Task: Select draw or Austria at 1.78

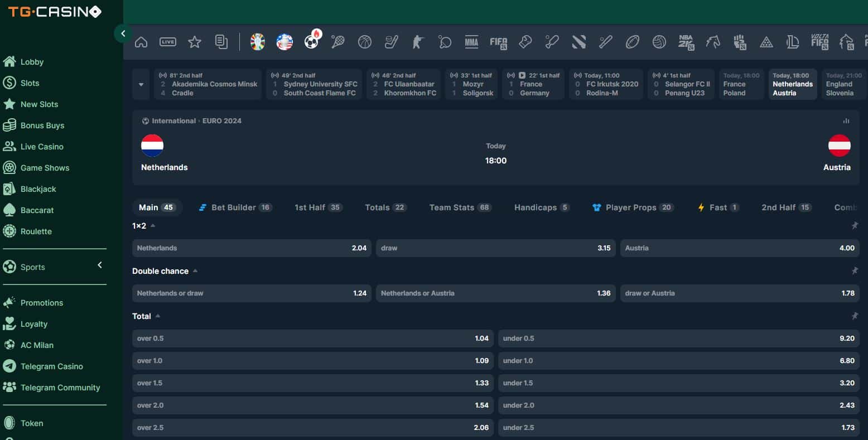Action: 740,293
